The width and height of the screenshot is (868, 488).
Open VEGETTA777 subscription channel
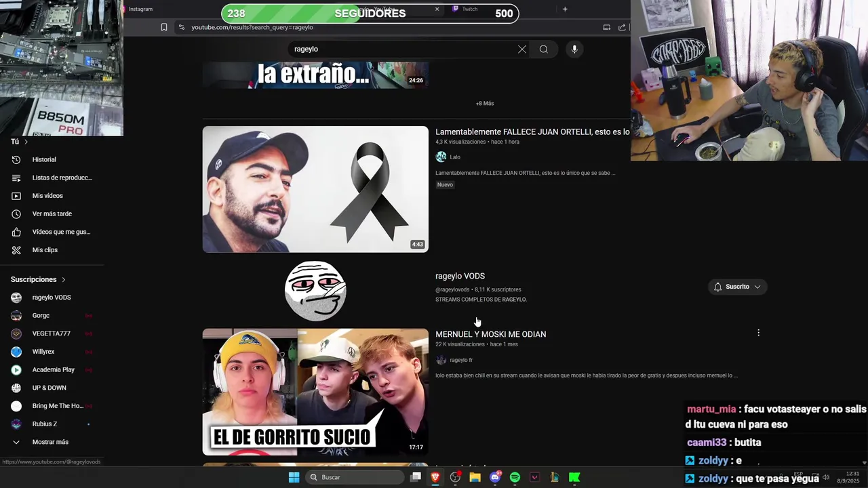click(52, 333)
